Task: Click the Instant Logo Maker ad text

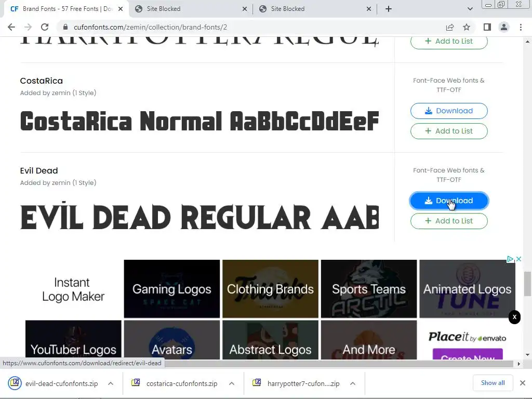Action: click(x=73, y=289)
